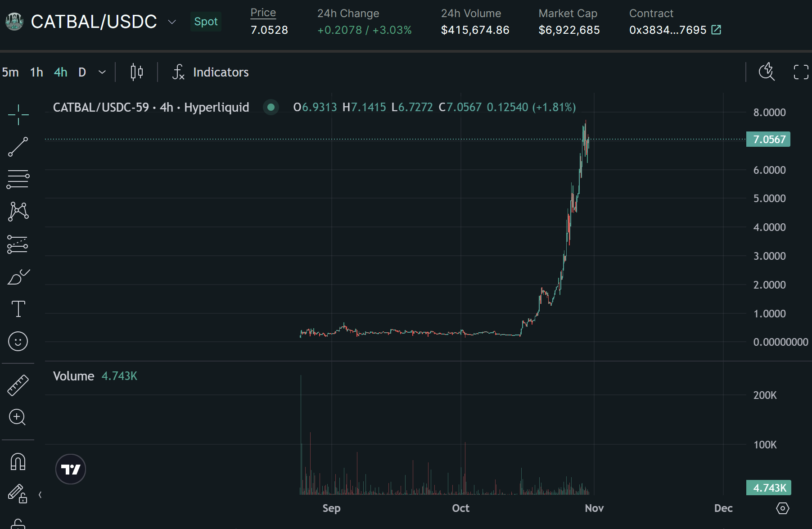The height and width of the screenshot is (529, 812).
Task: Open the forecasting and measurement tool
Action: point(18,244)
